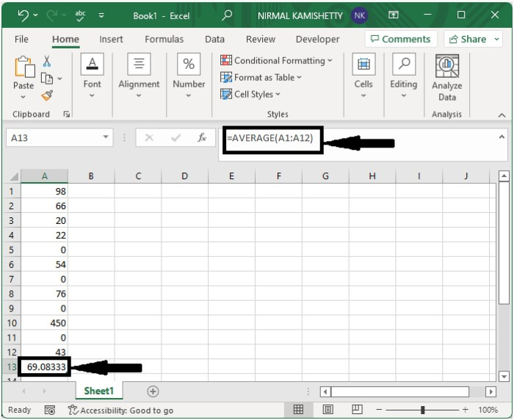
Task: Select cell A10 containing 450
Action: coord(44,323)
